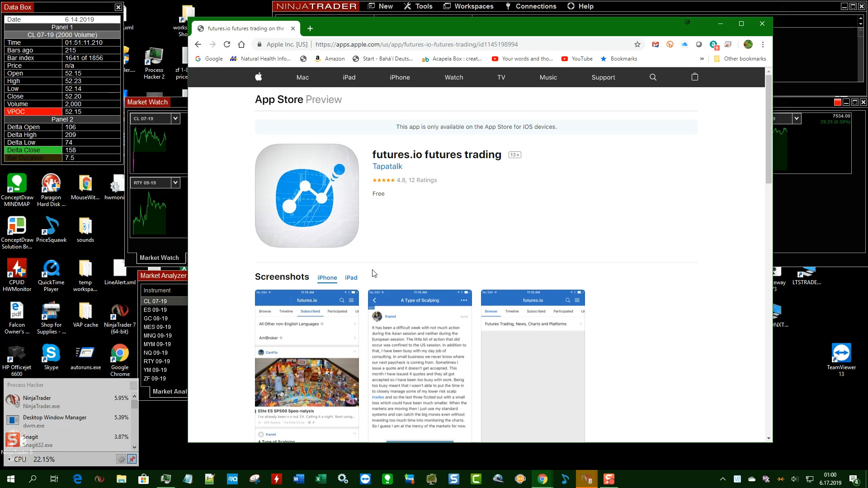The height and width of the screenshot is (488, 868).
Task: Expand the RTY 09-19 instrument dropdown
Action: pos(175,183)
